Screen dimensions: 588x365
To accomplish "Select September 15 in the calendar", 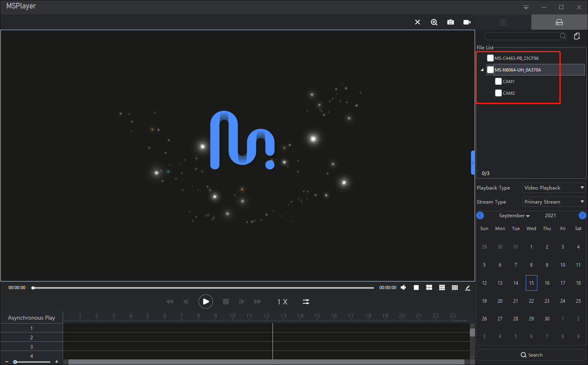I will point(531,283).
